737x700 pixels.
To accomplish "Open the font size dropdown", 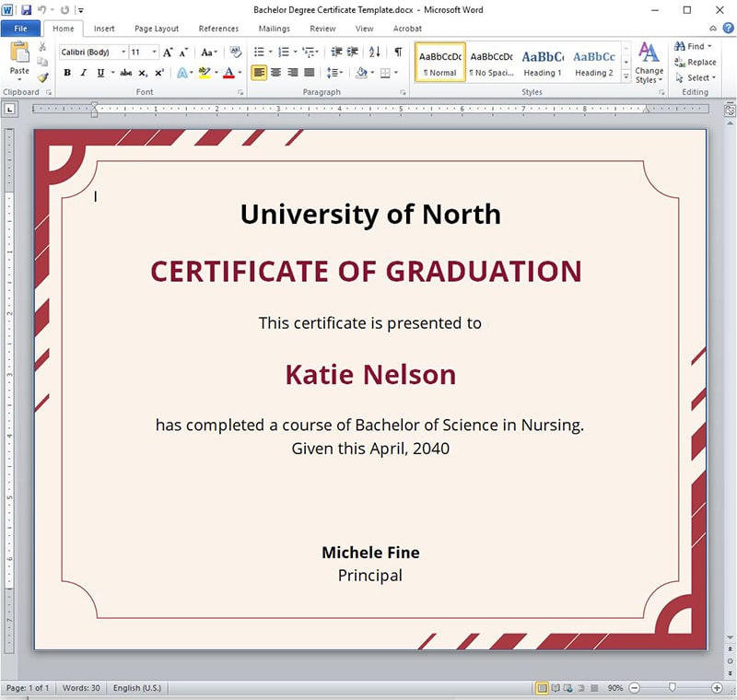I will [154, 52].
